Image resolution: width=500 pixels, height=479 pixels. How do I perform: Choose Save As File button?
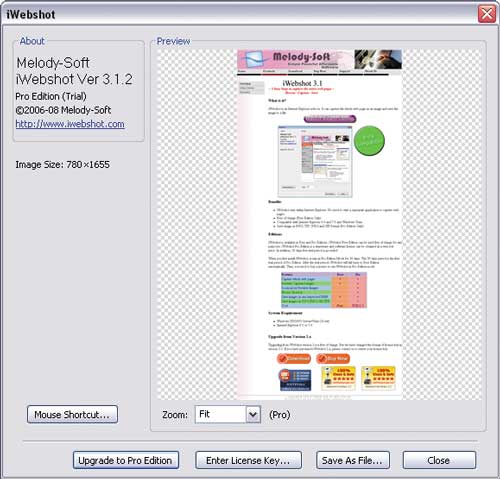[x=353, y=460]
